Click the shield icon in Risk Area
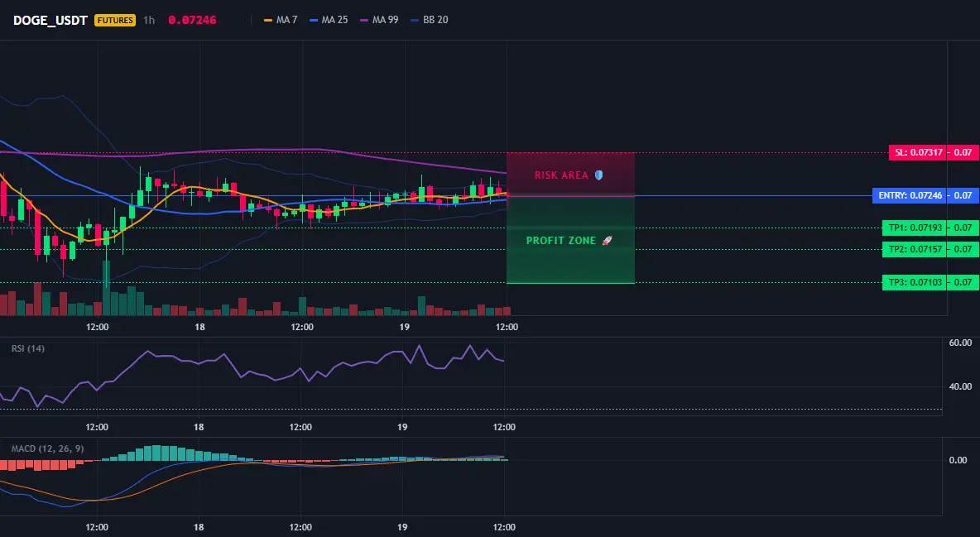Screen dimensions: 980x537 click(x=598, y=175)
